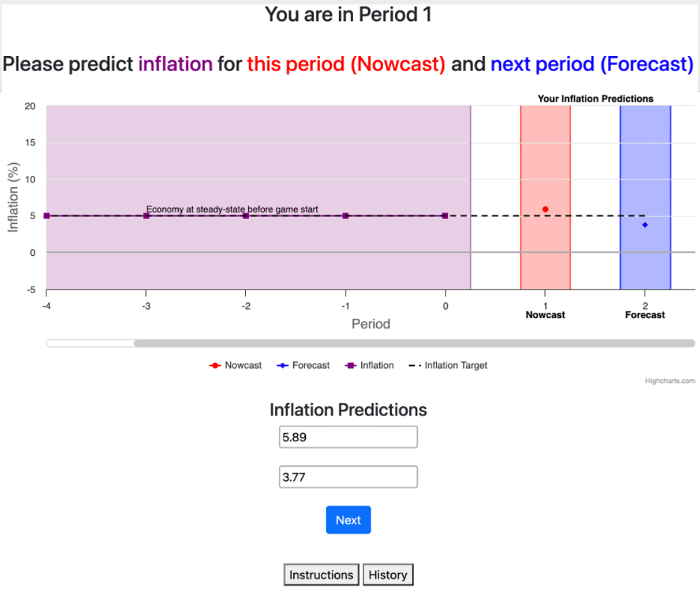
Task: Click the Next button
Action: tap(348, 520)
